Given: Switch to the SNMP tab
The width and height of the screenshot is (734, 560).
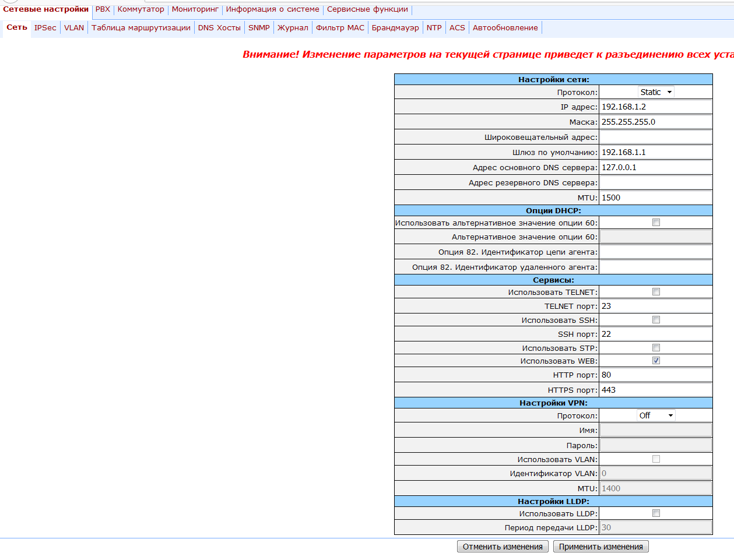Looking at the screenshot, I should (x=259, y=27).
